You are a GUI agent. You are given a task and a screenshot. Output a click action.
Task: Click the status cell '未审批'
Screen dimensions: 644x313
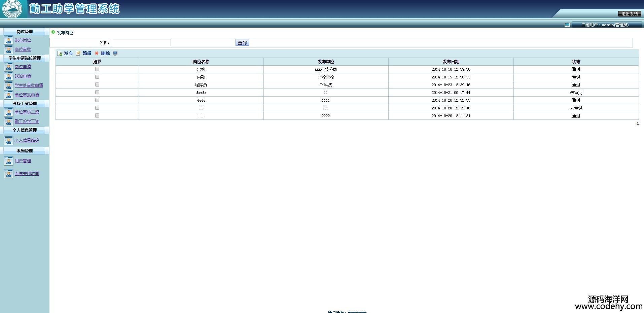pyautogui.click(x=576, y=93)
